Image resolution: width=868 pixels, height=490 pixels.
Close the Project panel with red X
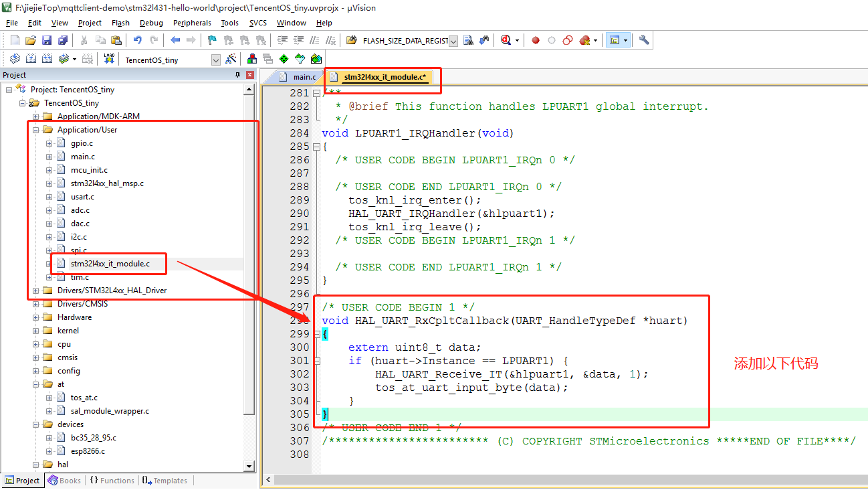click(x=250, y=75)
